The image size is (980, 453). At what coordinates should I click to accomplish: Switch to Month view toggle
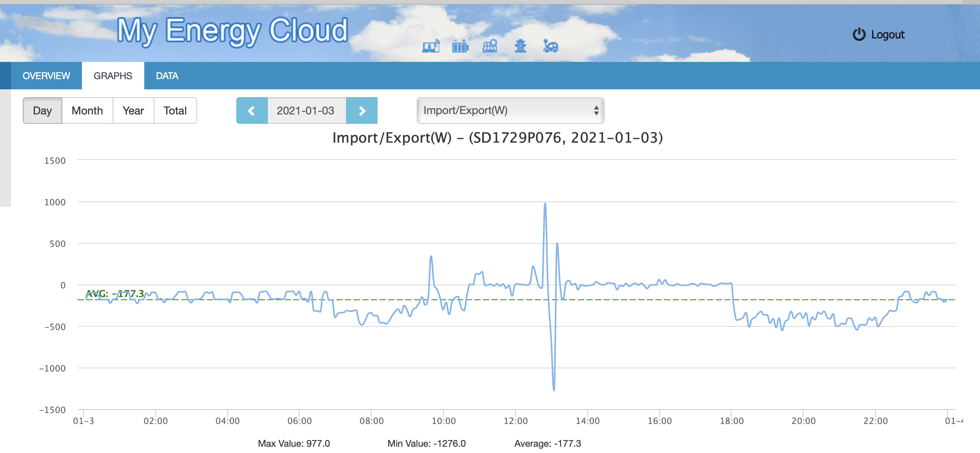(87, 111)
